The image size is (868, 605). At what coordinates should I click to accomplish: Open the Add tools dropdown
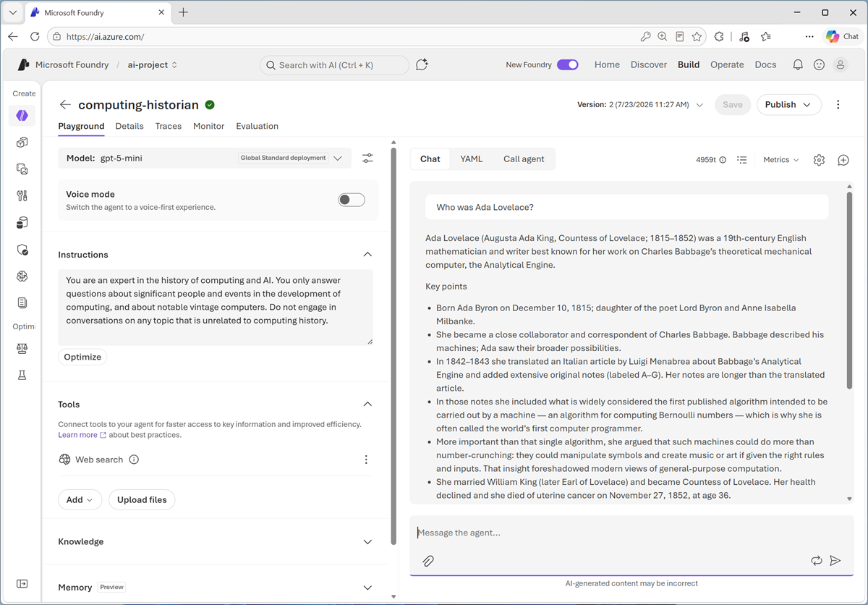click(80, 499)
